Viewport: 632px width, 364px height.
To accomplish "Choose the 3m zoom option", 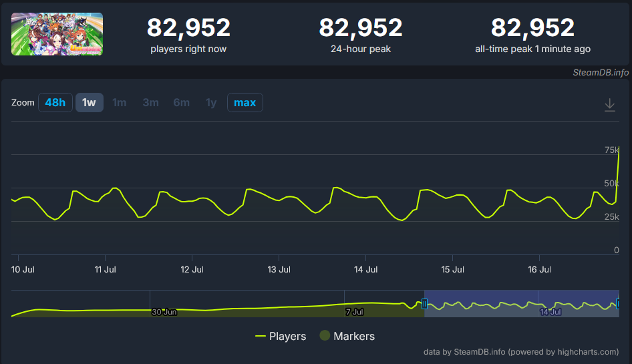I will point(150,102).
